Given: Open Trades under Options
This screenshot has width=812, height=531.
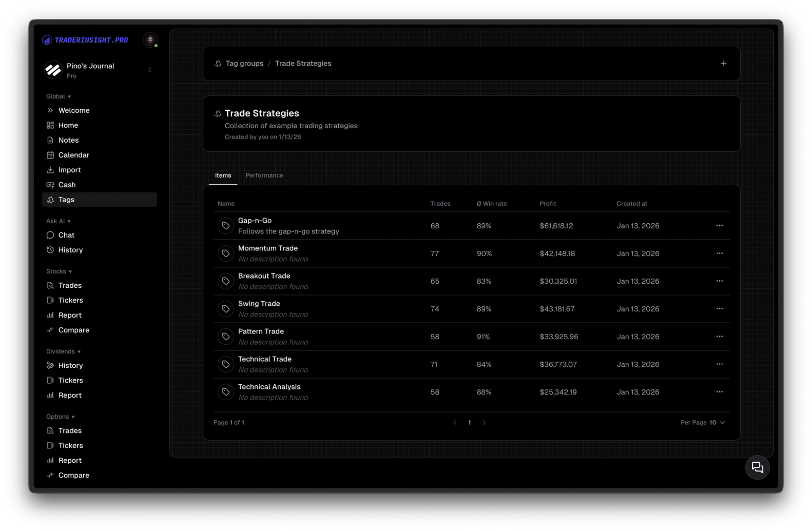Looking at the screenshot, I should tap(100, 430).
